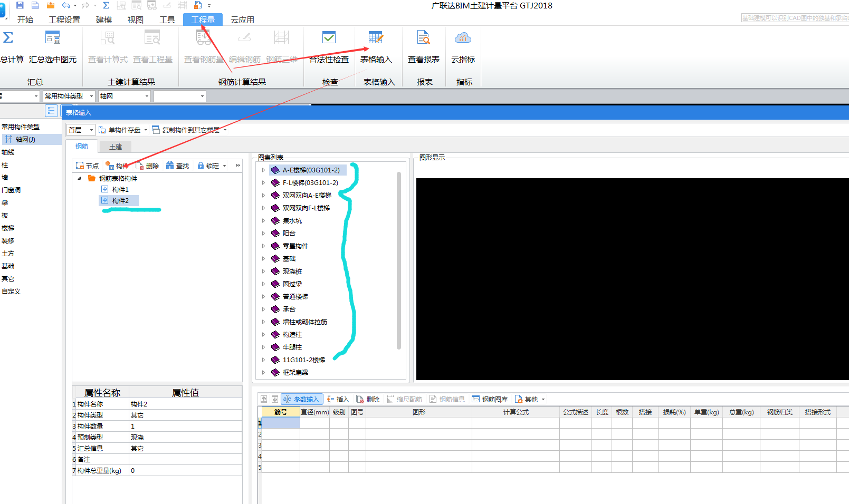849x504 pixels.
Task: Select 牛腿柱 in the atlas list
Action: 292,347
